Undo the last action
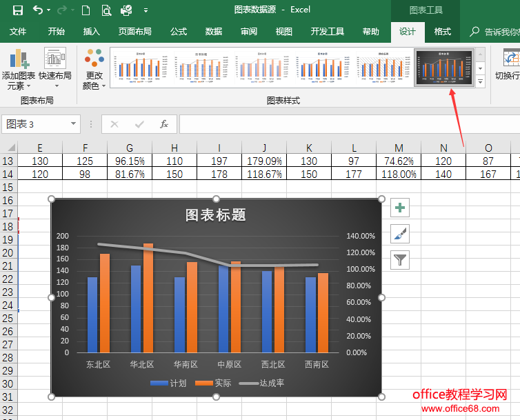The height and width of the screenshot is (420, 520). (38, 10)
